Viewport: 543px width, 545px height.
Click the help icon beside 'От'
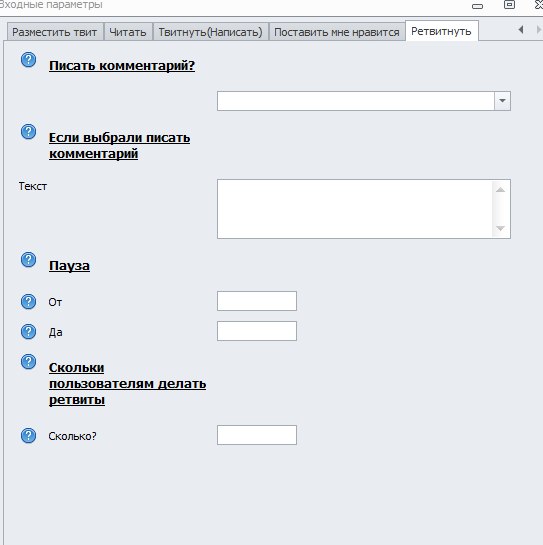click(x=29, y=302)
